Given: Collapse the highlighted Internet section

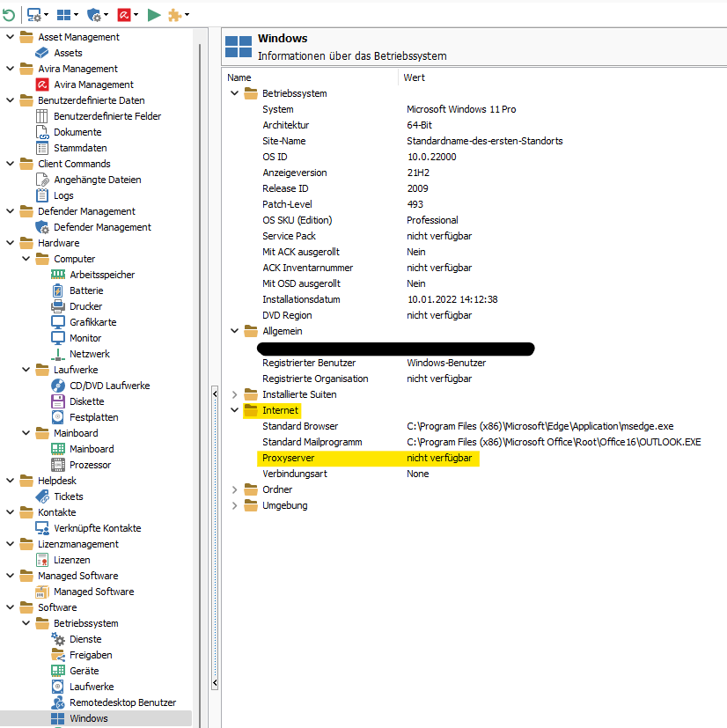Looking at the screenshot, I should [234, 409].
